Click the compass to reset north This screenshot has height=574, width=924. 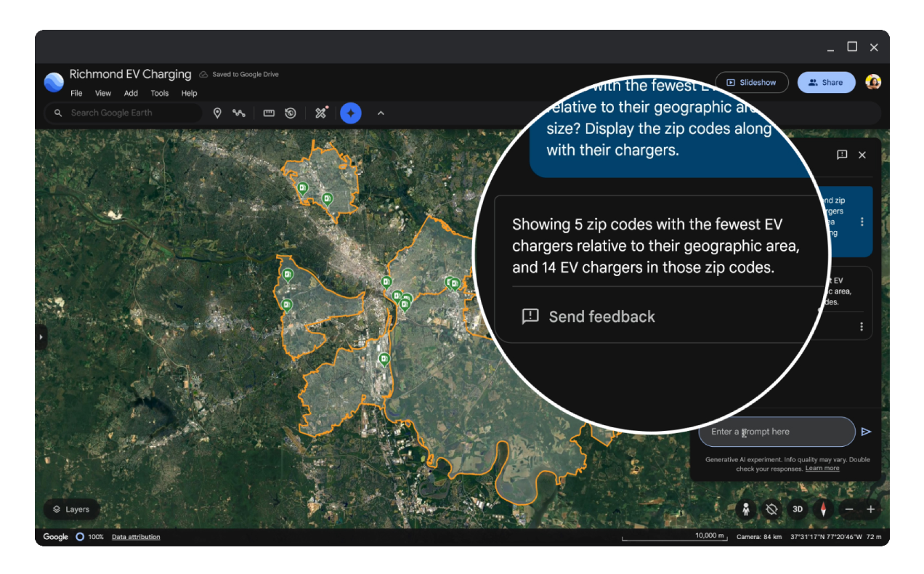click(x=823, y=509)
